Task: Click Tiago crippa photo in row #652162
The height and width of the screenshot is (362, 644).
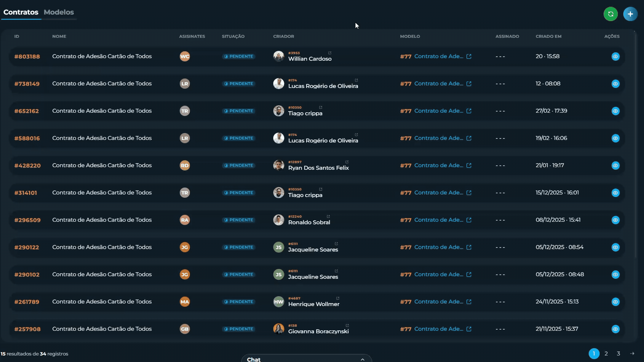Action: point(279,111)
